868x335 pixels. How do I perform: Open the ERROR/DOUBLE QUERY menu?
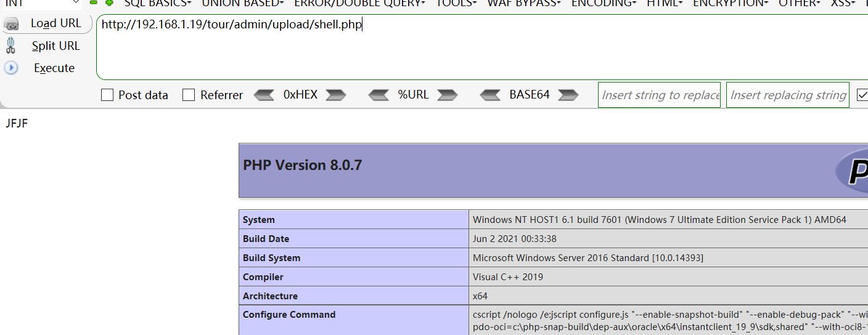(x=359, y=3)
